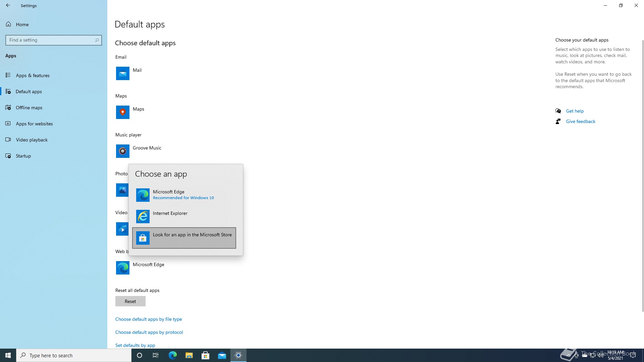The image size is (644, 362).
Task: Click the Internet Explorer icon in popup
Action: pyautogui.click(x=143, y=217)
